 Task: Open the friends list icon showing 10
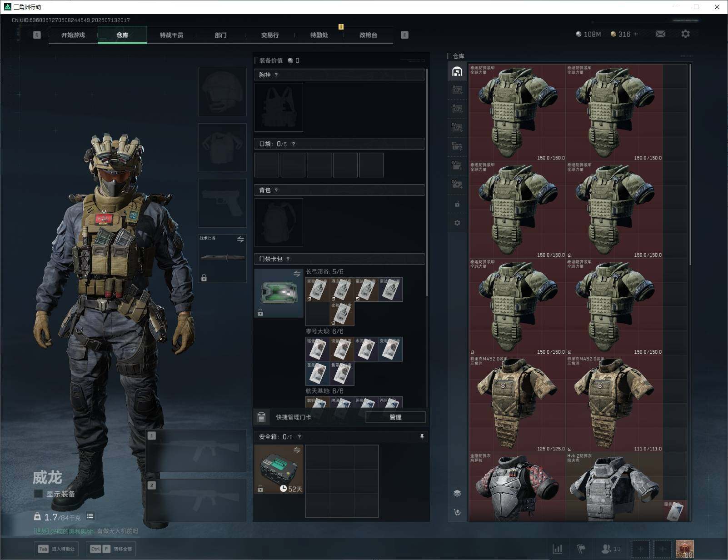(610, 549)
